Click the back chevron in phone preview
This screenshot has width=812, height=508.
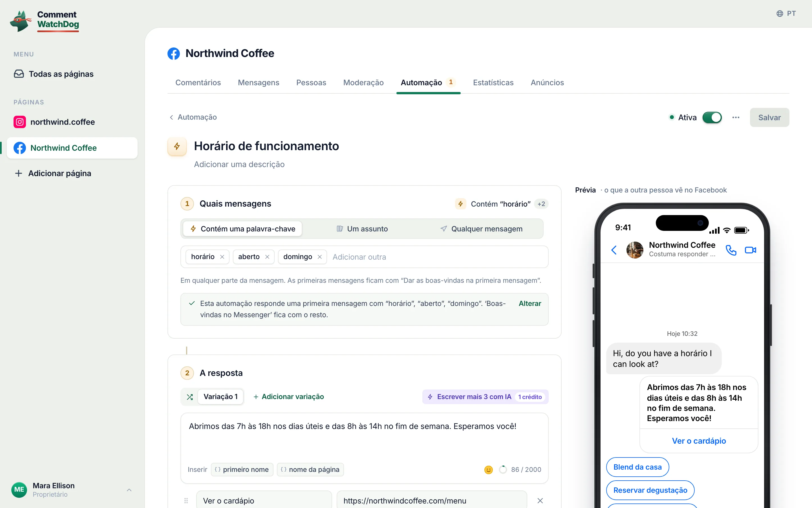click(614, 250)
